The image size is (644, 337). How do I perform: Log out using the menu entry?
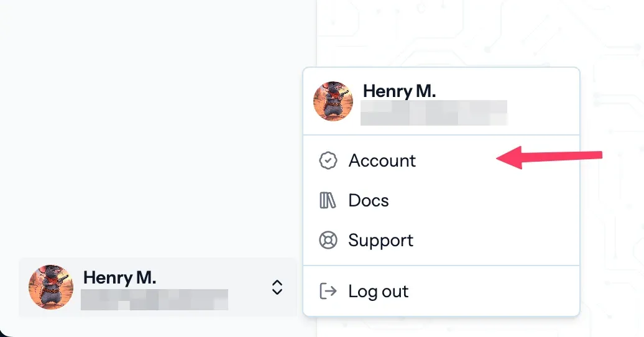(378, 291)
